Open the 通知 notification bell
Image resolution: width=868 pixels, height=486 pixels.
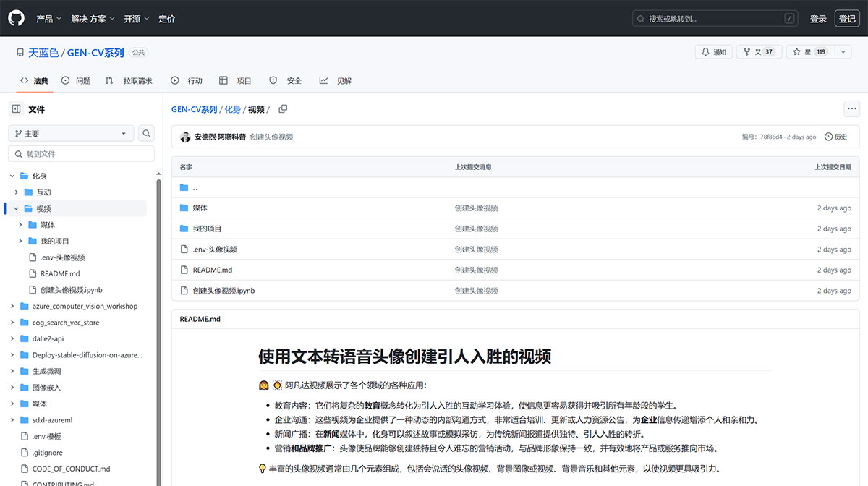713,52
